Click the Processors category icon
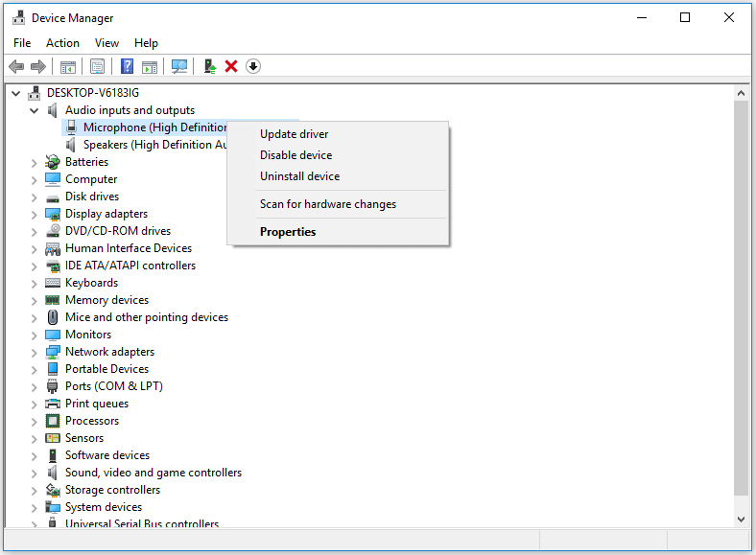The width and height of the screenshot is (756, 555). point(53,421)
